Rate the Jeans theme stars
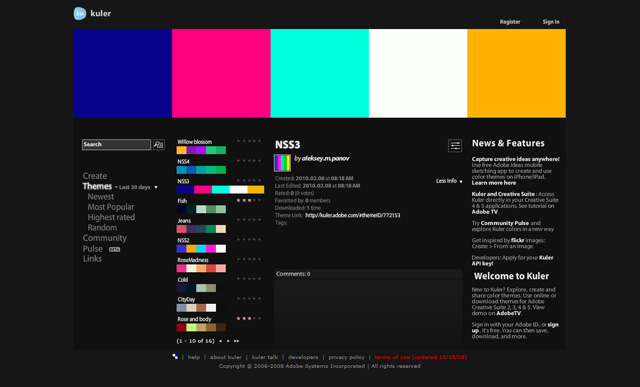 [x=249, y=220]
